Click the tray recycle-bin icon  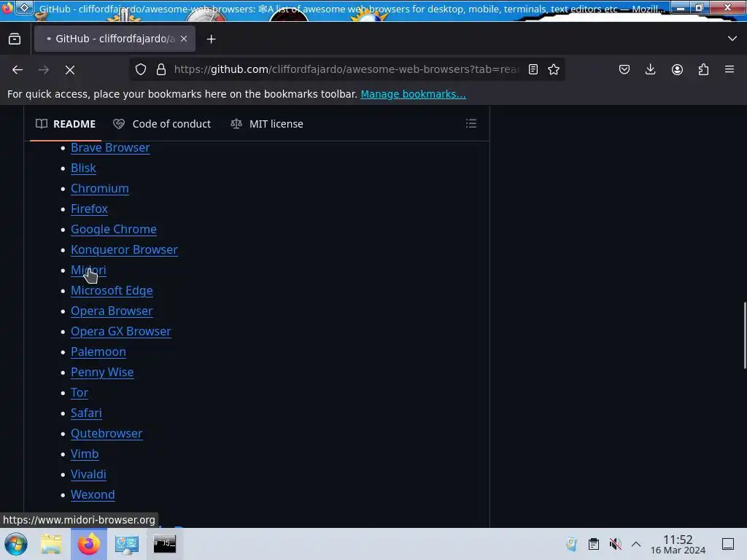coord(572,544)
